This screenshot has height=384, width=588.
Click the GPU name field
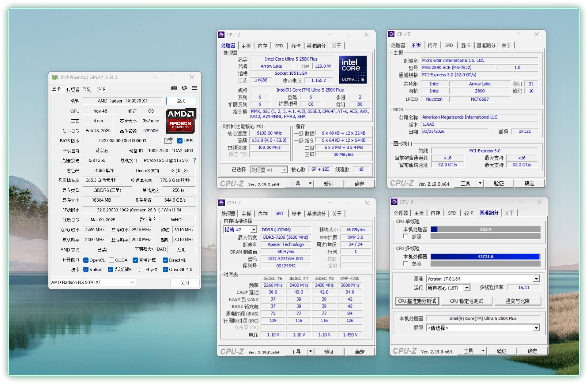123,101
